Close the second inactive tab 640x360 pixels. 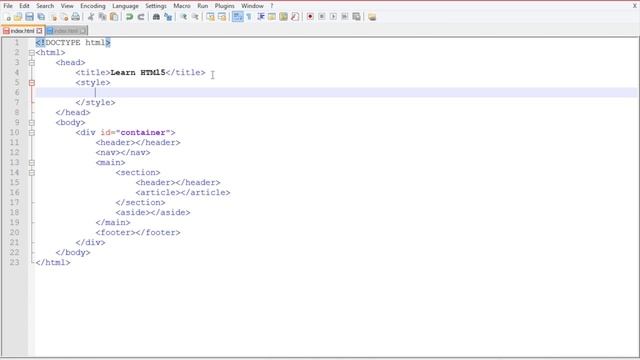coord(83,31)
